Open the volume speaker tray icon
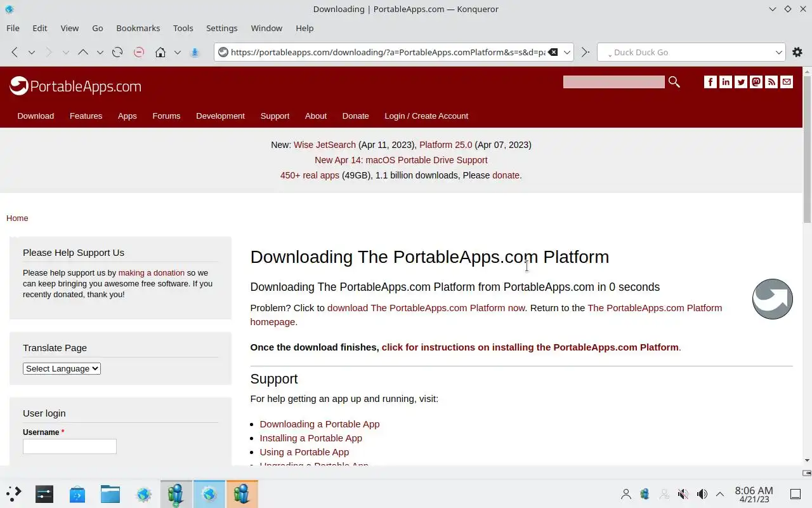812x508 pixels. pos(702,494)
